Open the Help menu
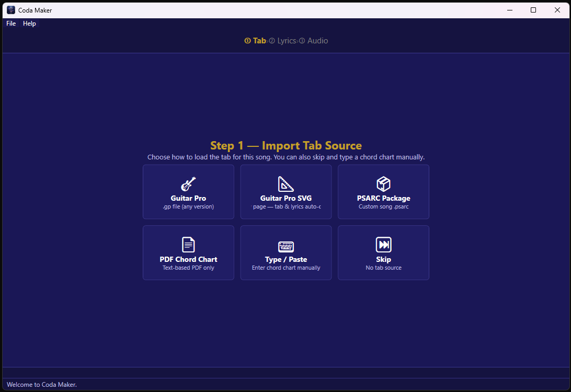The height and width of the screenshot is (392, 571). (x=29, y=24)
